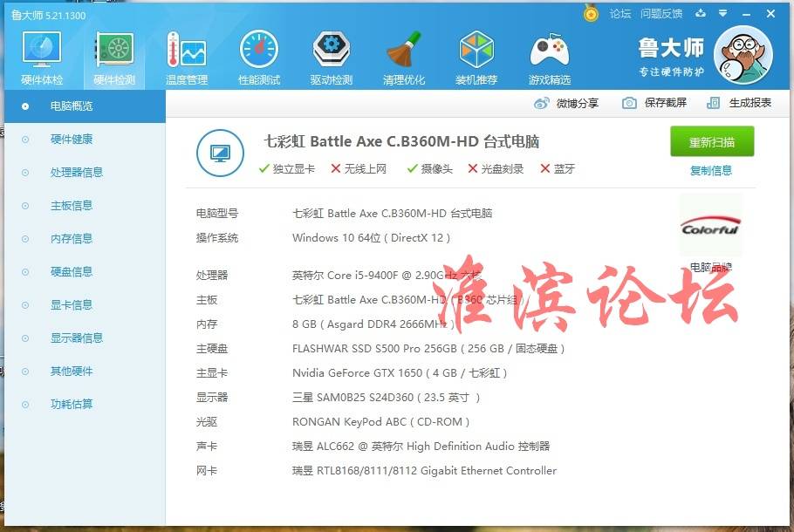Click the 三星 SAM0B25 S24D360 monitor value
Image resolution: width=794 pixels, height=532 pixels.
(x=386, y=398)
